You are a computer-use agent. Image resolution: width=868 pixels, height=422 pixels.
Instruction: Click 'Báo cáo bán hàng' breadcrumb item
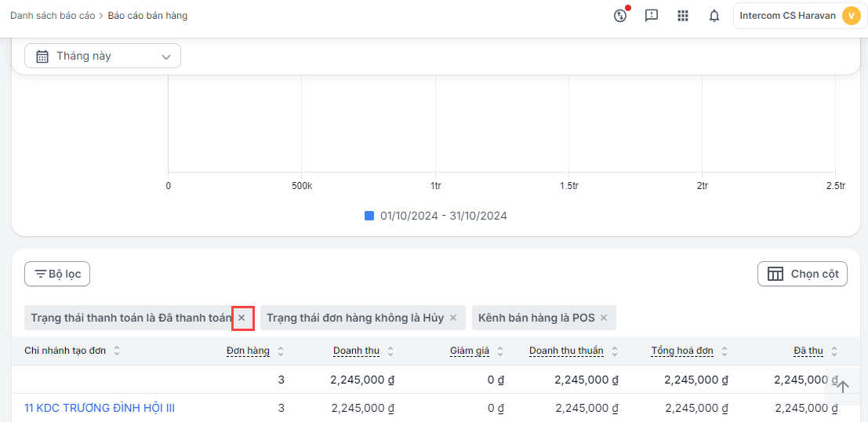(x=147, y=16)
